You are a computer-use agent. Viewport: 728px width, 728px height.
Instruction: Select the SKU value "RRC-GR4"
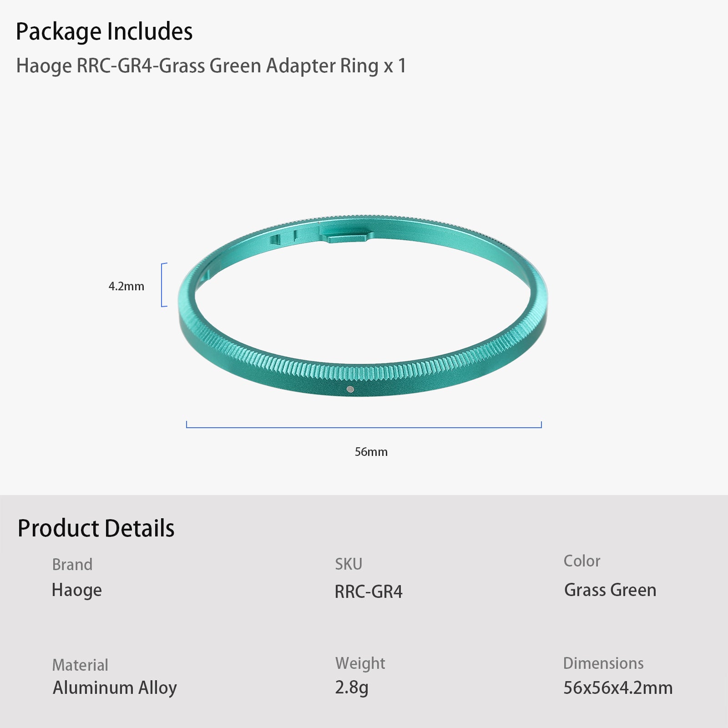[x=369, y=591]
